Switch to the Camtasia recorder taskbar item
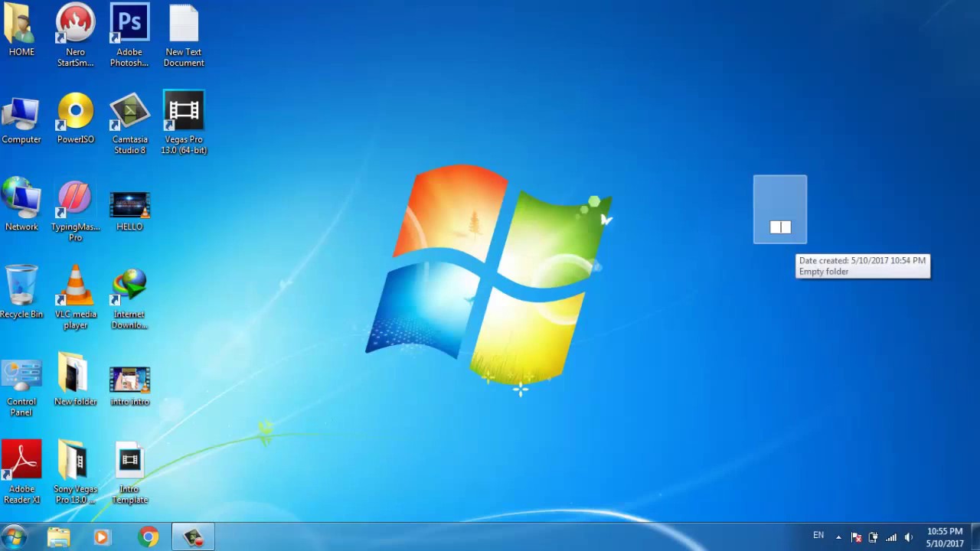Image resolution: width=980 pixels, height=551 pixels. coord(193,537)
